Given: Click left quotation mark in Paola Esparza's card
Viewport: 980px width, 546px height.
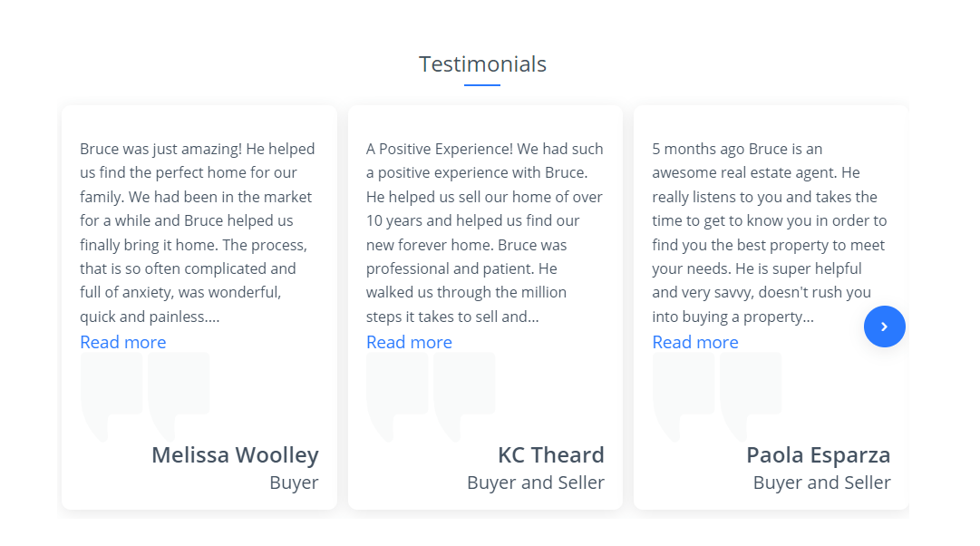Looking at the screenshot, I should point(683,390).
